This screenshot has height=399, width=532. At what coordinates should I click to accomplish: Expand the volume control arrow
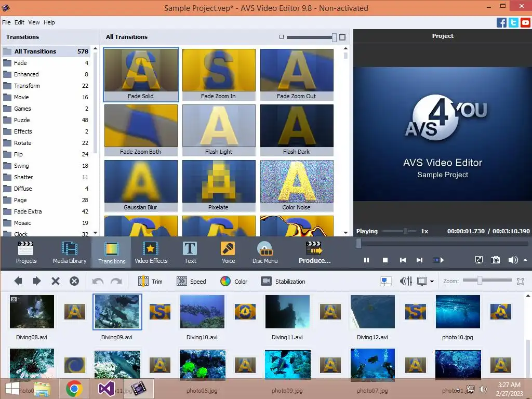[525, 260]
